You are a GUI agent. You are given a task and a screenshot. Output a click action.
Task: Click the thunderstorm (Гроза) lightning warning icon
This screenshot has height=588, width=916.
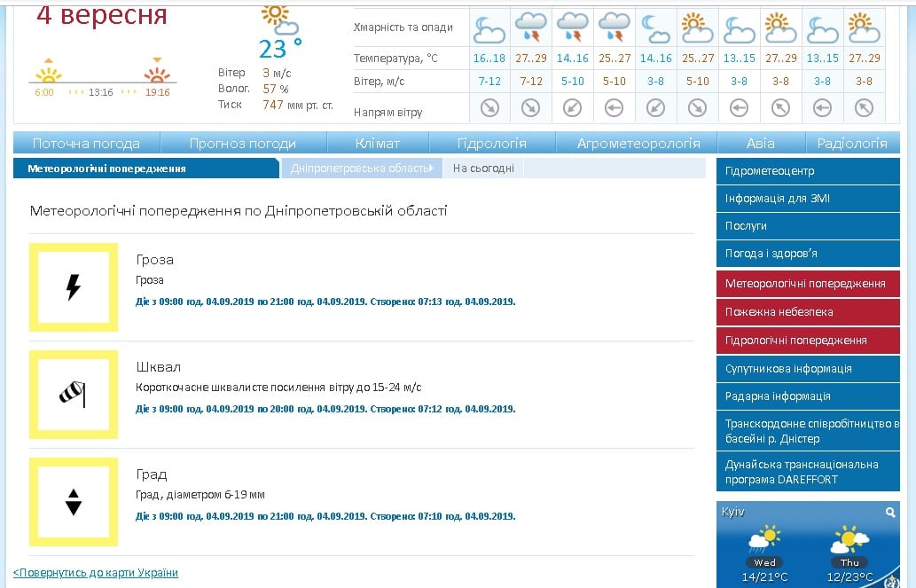[74, 287]
